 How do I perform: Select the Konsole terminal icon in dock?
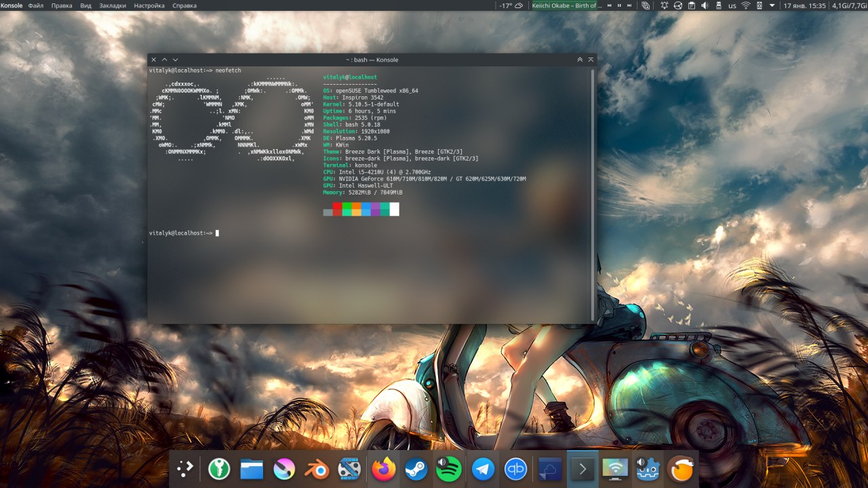(582, 469)
